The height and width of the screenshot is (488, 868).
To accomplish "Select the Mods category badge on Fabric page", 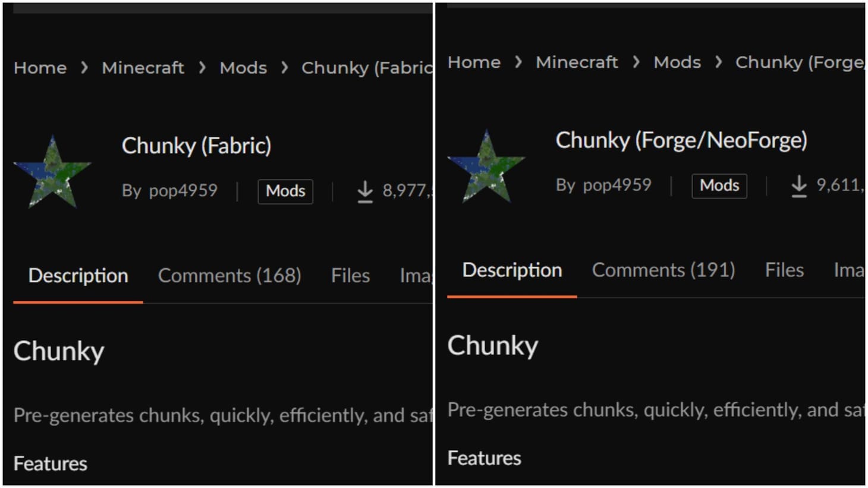I will (x=285, y=191).
